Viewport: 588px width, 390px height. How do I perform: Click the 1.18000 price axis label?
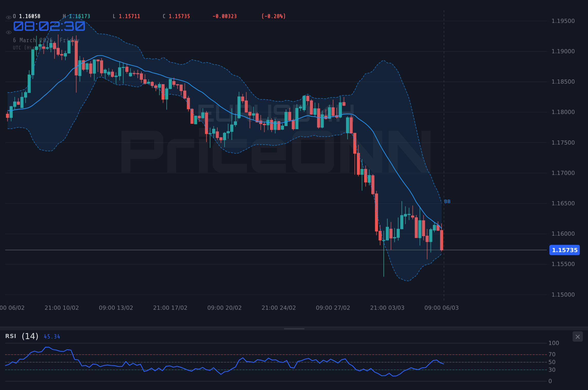tap(563, 112)
